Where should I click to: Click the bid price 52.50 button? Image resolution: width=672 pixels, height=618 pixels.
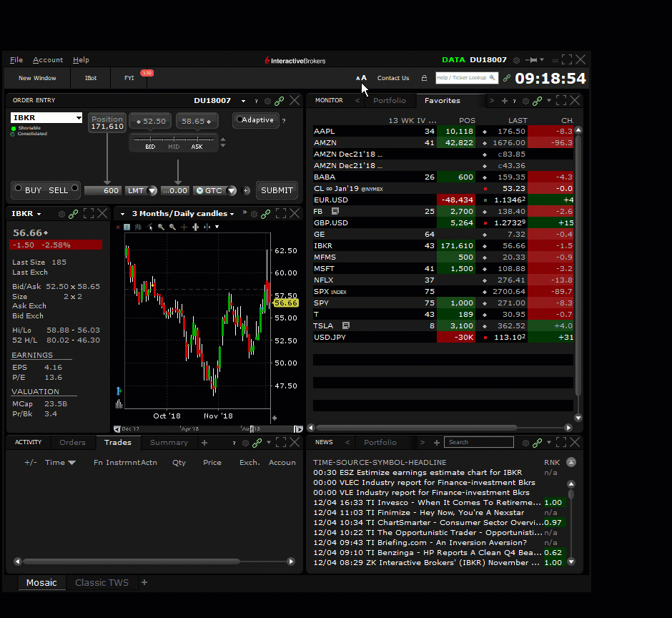click(150, 122)
